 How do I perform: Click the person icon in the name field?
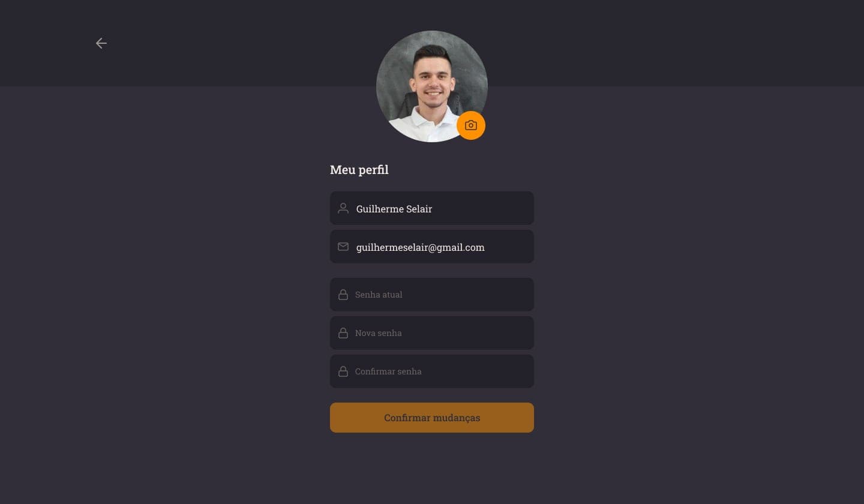tap(343, 208)
